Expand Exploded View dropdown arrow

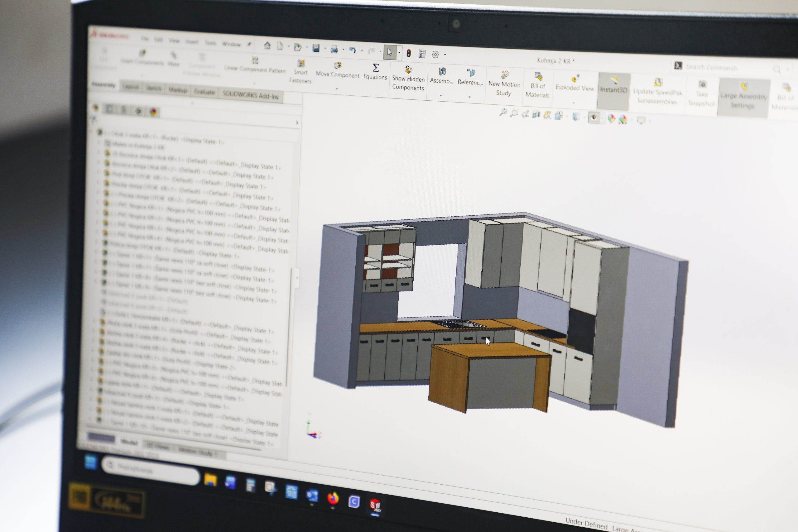click(574, 103)
